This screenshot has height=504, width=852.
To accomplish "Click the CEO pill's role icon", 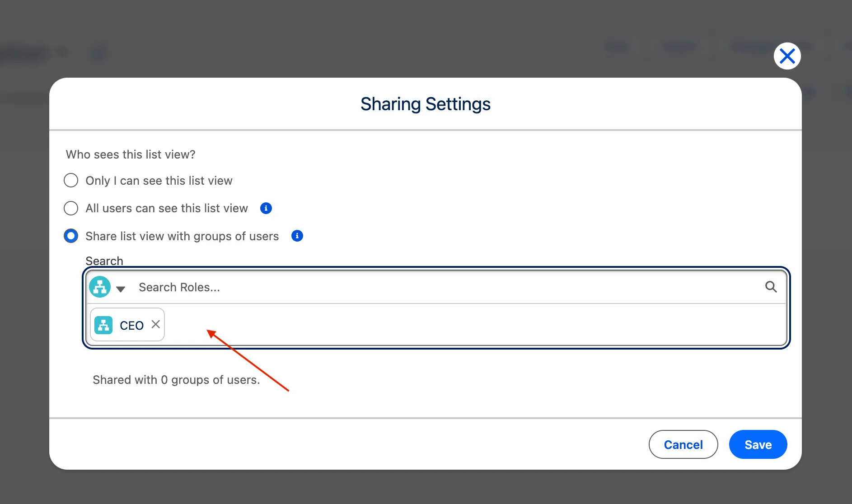I will point(103,325).
